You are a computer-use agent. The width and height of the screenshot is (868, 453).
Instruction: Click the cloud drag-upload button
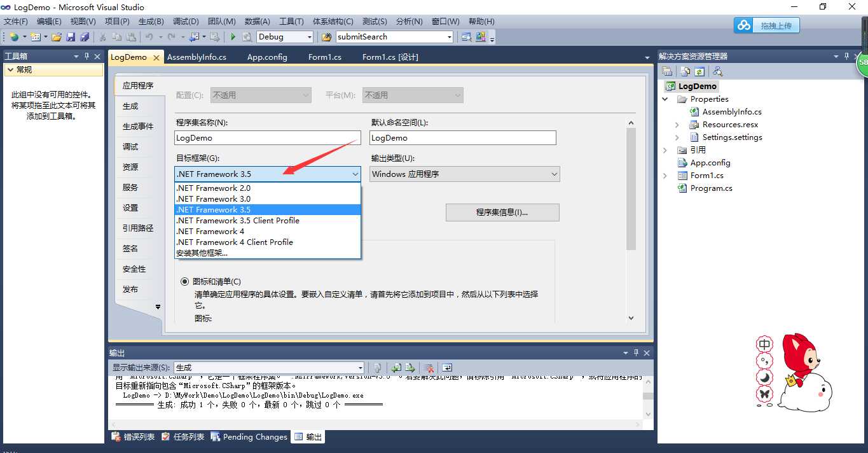(766, 25)
